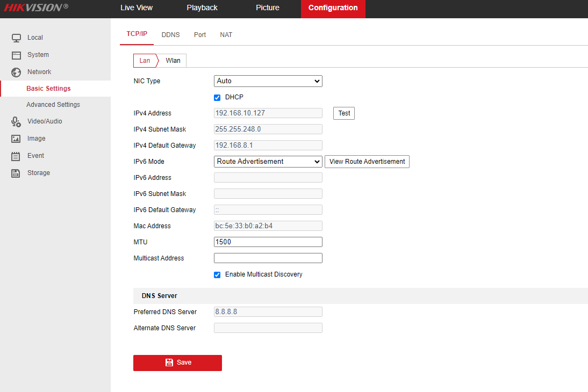Screen dimensions: 588x392
Task: Click the Event calendar icon
Action: 16,156
